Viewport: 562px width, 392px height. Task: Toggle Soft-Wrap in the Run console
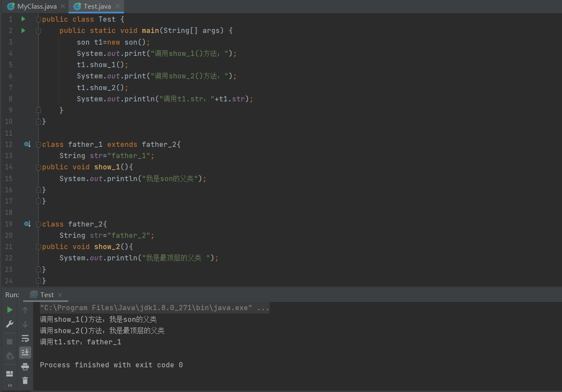pyautogui.click(x=25, y=338)
